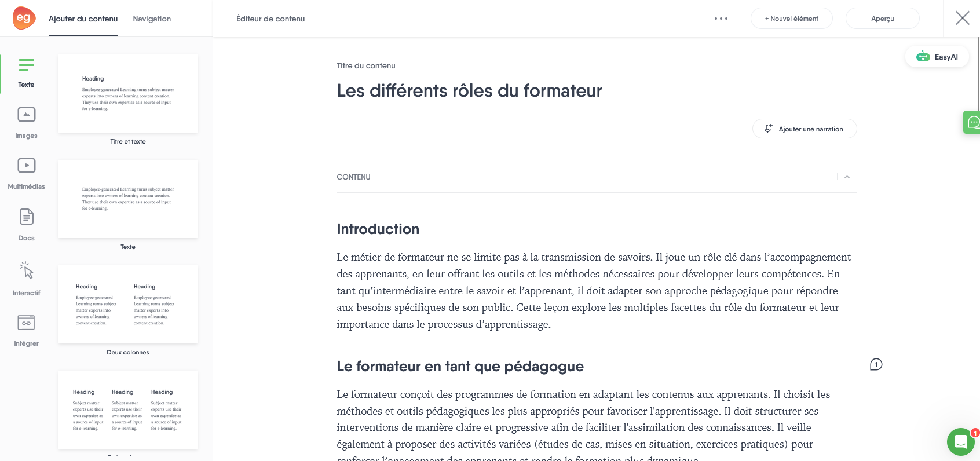Edit the content title field

click(x=469, y=91)
